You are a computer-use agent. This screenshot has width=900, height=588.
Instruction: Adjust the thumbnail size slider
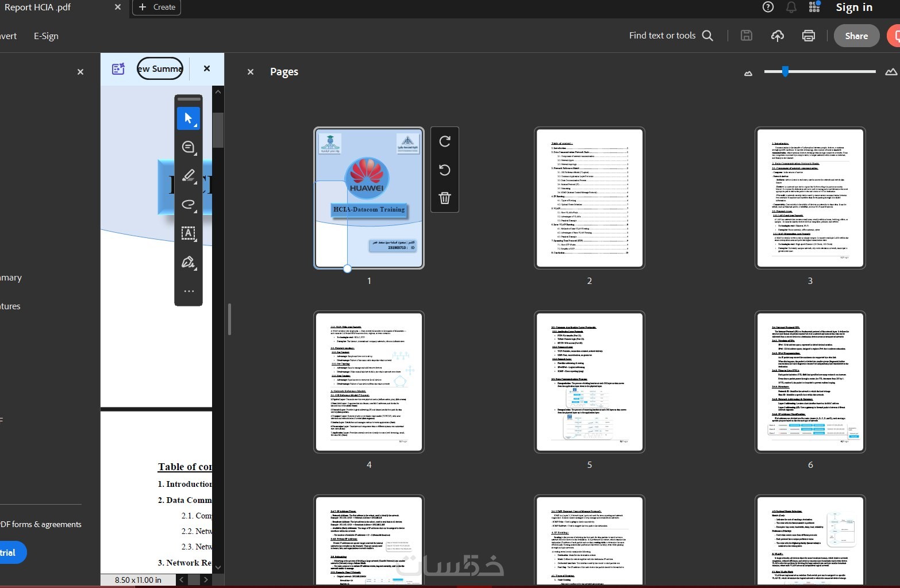click(x=785, y=71)
